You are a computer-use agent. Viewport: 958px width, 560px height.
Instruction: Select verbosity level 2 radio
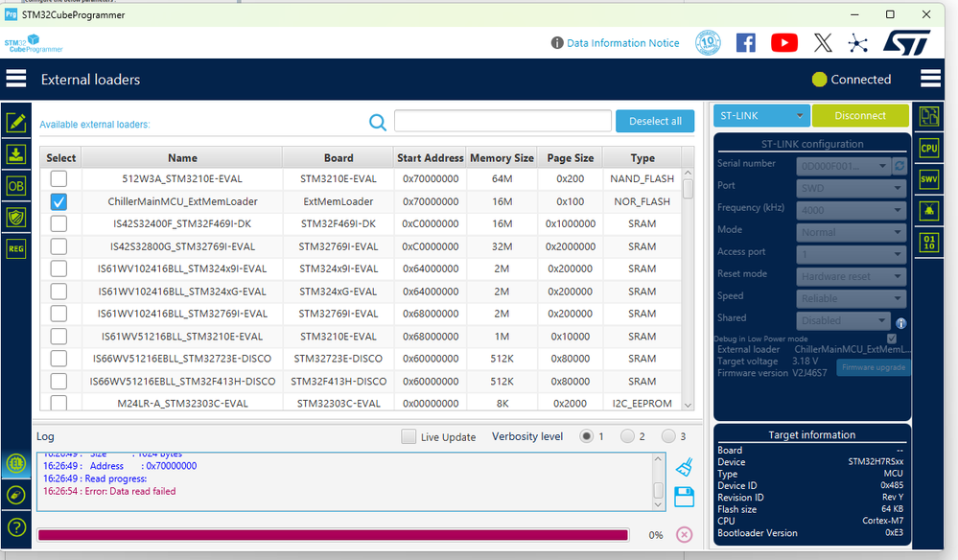pos(627,436)
